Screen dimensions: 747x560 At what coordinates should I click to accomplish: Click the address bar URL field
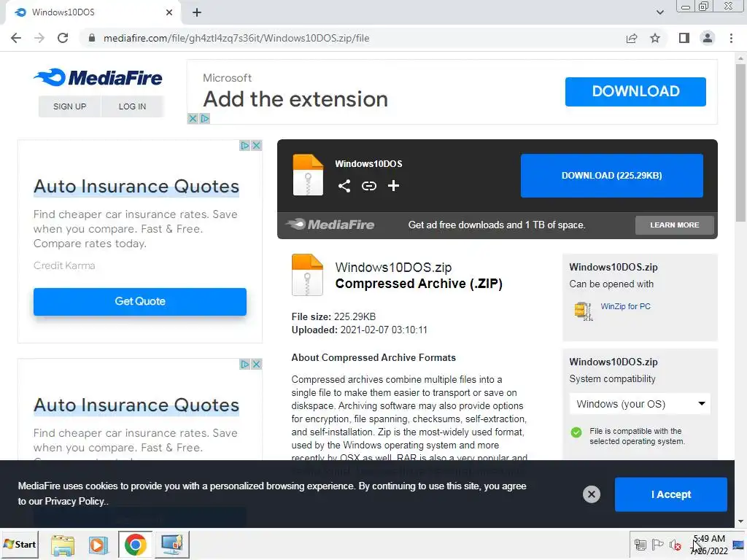tap(352, 38)
